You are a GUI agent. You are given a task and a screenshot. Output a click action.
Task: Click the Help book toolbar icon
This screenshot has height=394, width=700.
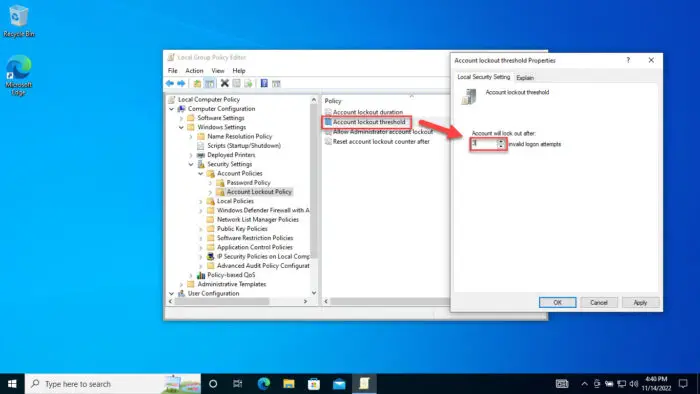pos(264,83)
